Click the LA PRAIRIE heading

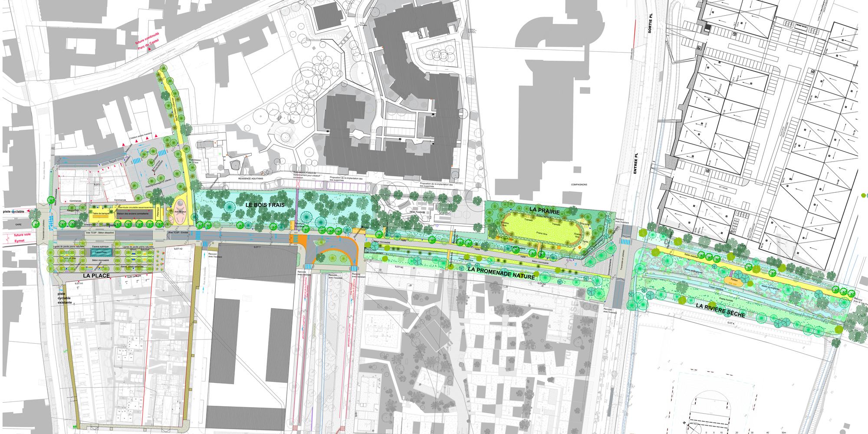[x=544, y=210]
